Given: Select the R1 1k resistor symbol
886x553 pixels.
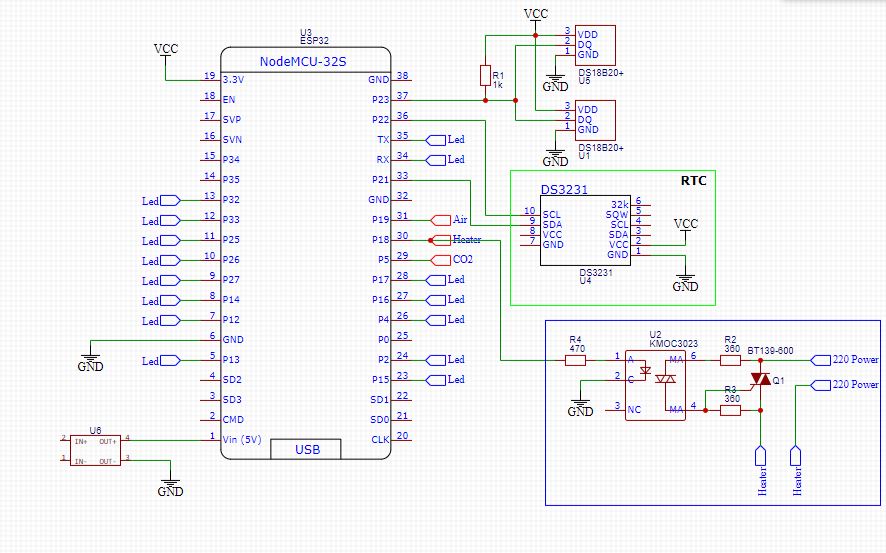Looking at the screenshot, I should tap(485, 76).
